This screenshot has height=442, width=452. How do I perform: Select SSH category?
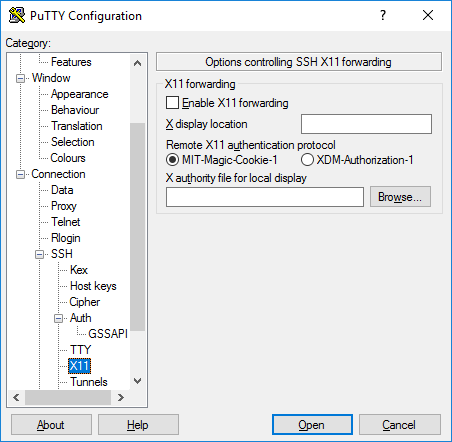62,254
